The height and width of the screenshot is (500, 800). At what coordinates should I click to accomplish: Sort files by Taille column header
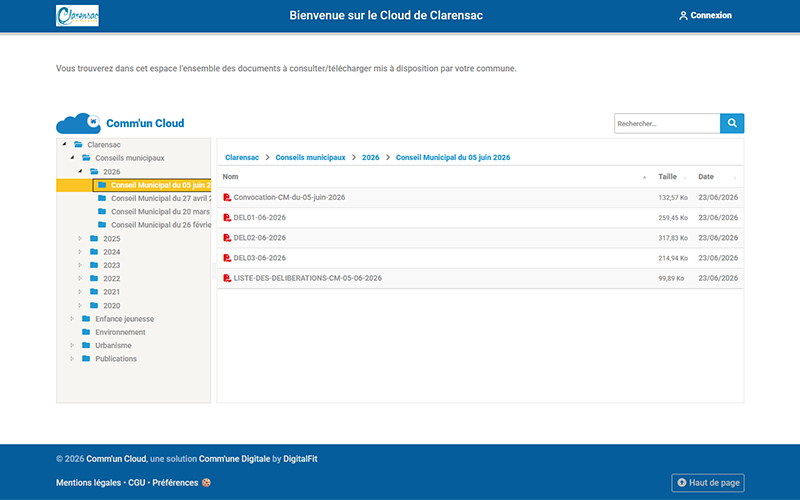[667, 177]
